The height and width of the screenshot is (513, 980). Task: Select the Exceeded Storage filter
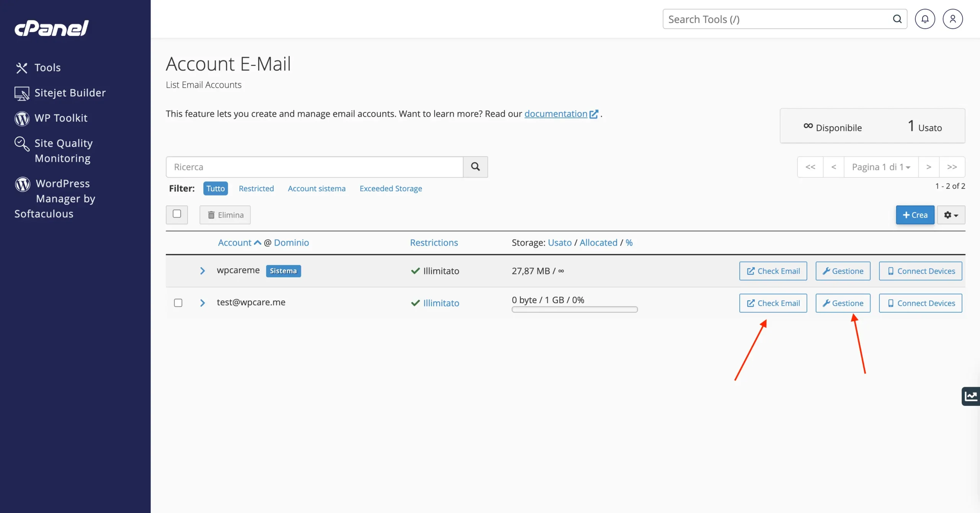click(x=390, y=189)
